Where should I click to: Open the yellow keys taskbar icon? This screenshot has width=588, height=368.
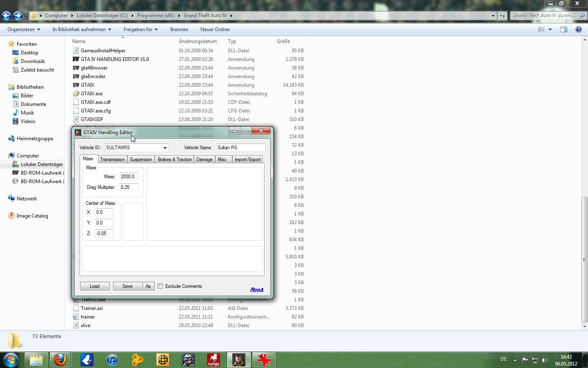pyautogui.click(x=138, y=360)
